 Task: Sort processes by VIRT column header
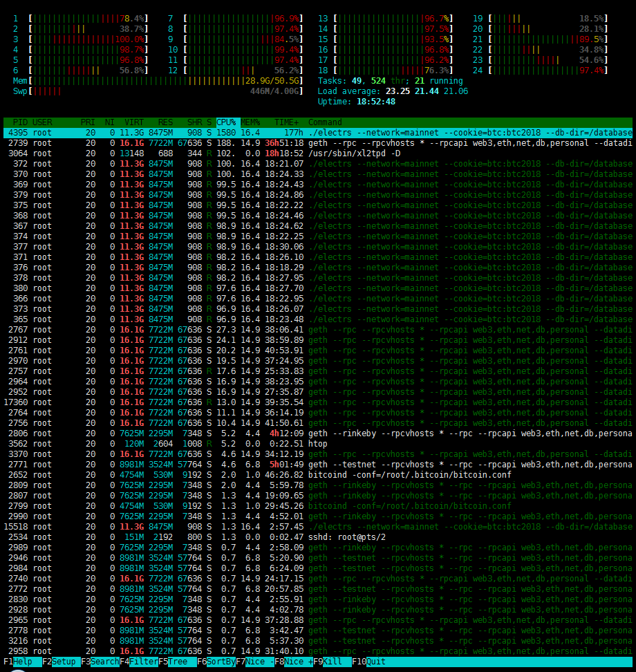tap(133, 122)
